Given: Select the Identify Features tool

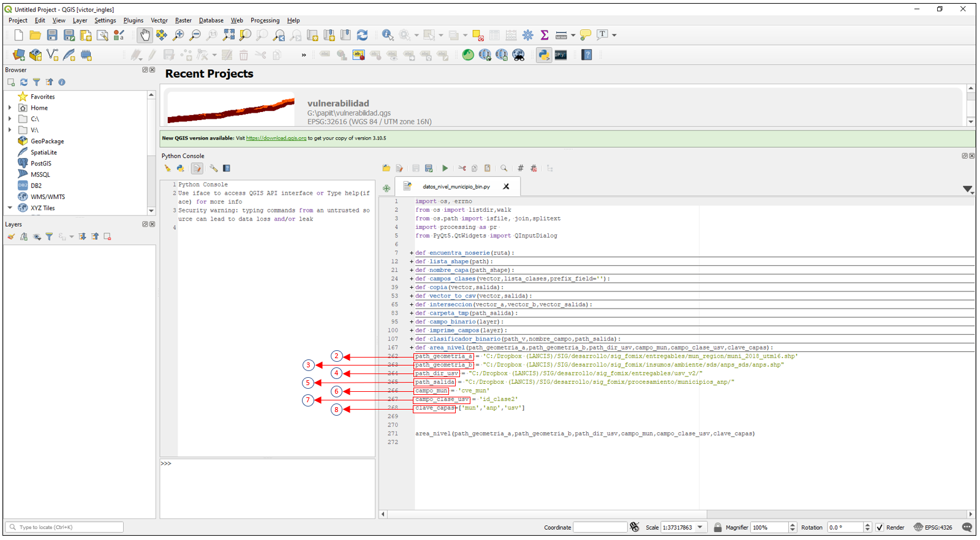Looking at the screenshot, I should click(x=387, y=35).
